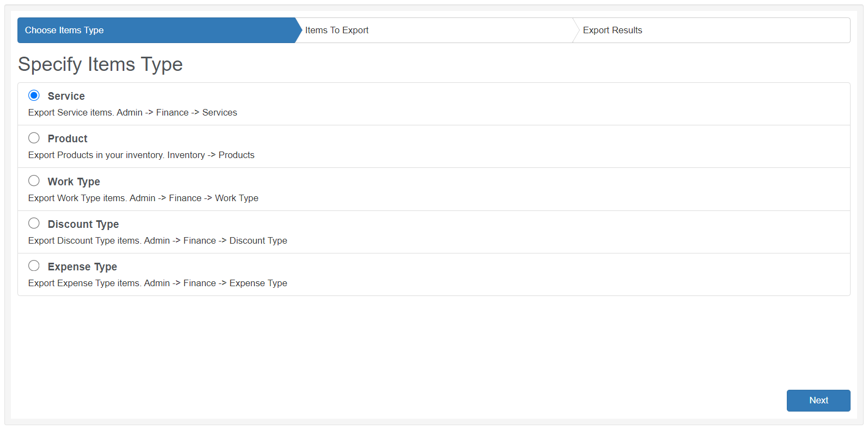
Task: Click the Export Expense Type items description
Action: [x=157, y=283]
